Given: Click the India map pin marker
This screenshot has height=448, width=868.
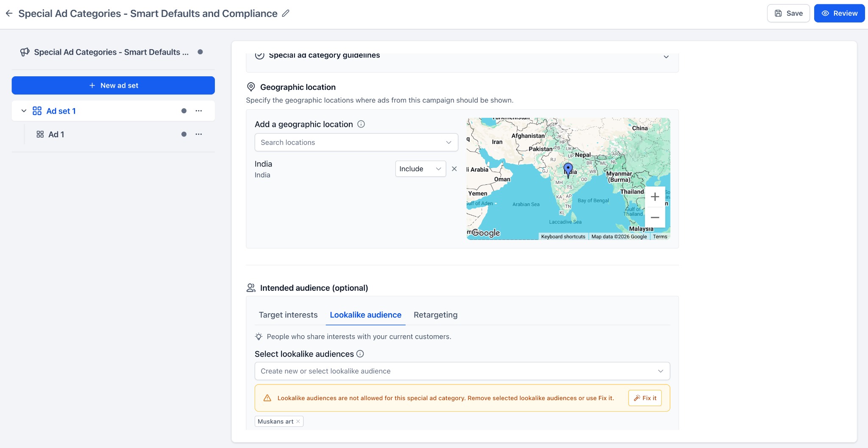Looking at the screenshot, I should click(568, 170).
